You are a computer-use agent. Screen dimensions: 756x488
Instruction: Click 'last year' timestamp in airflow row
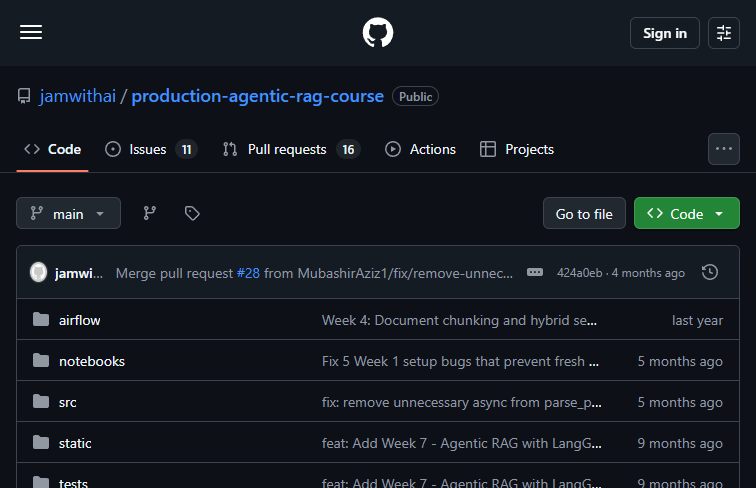tap(697, 320)
